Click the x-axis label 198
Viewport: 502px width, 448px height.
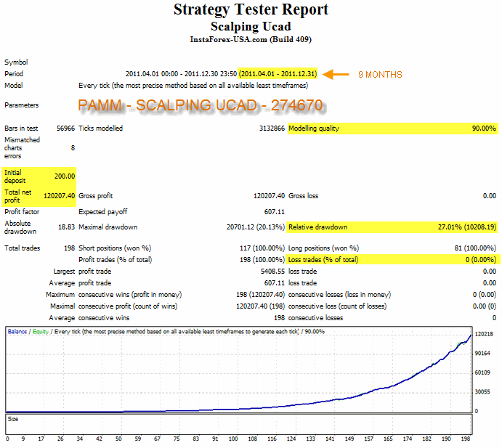coord(465,439)
